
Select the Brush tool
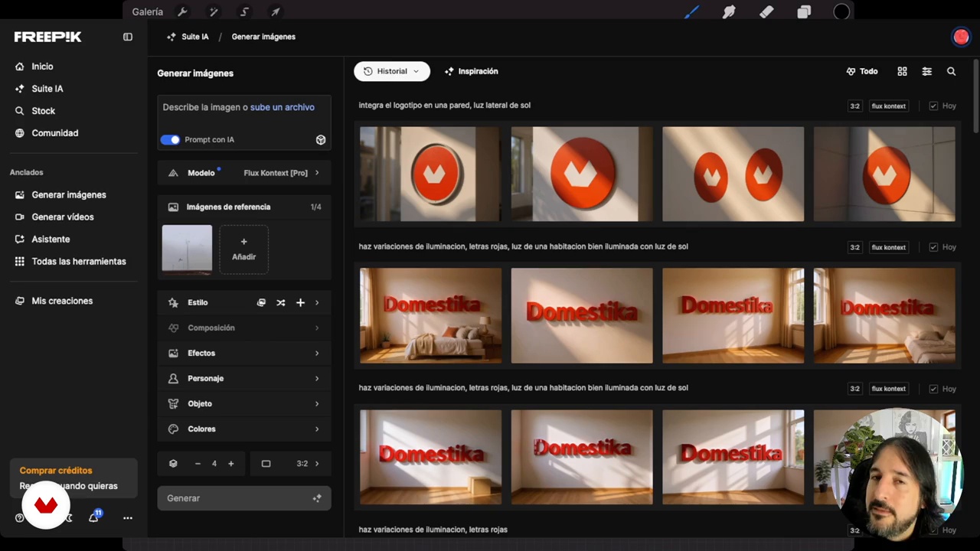(691, 11)
